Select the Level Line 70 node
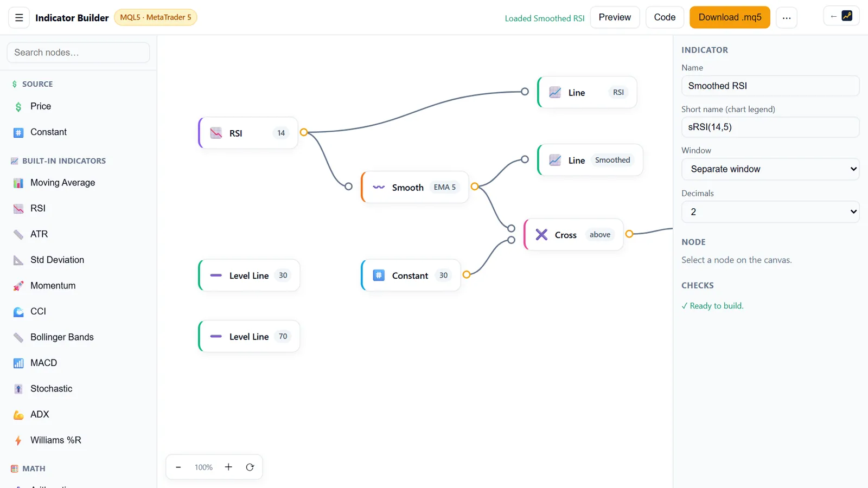This screenshot has width=868, height=488. point(250,336)
